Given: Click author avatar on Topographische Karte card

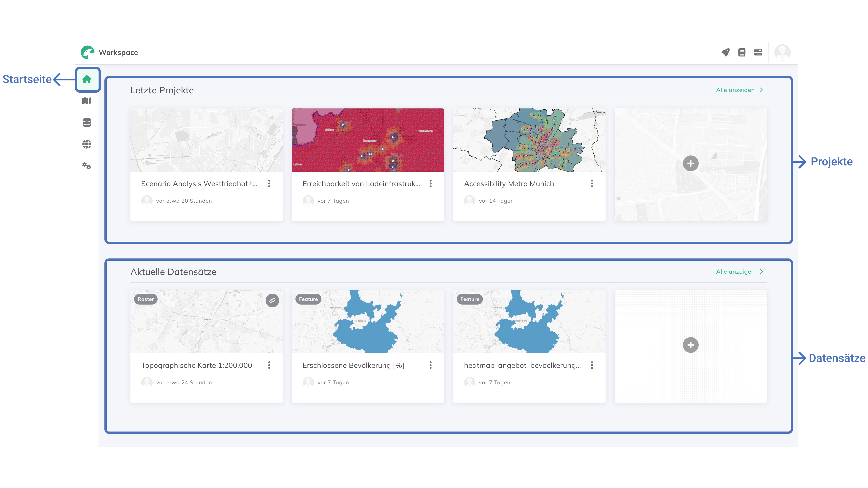Looking at the screenshot, I should coord(147,382).
